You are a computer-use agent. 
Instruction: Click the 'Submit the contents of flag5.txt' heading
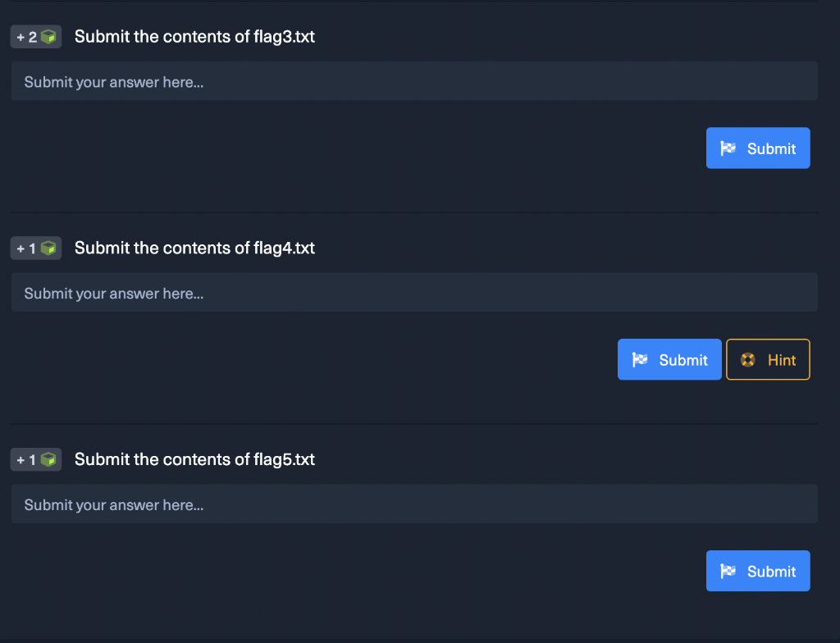[x=194, y=459]
